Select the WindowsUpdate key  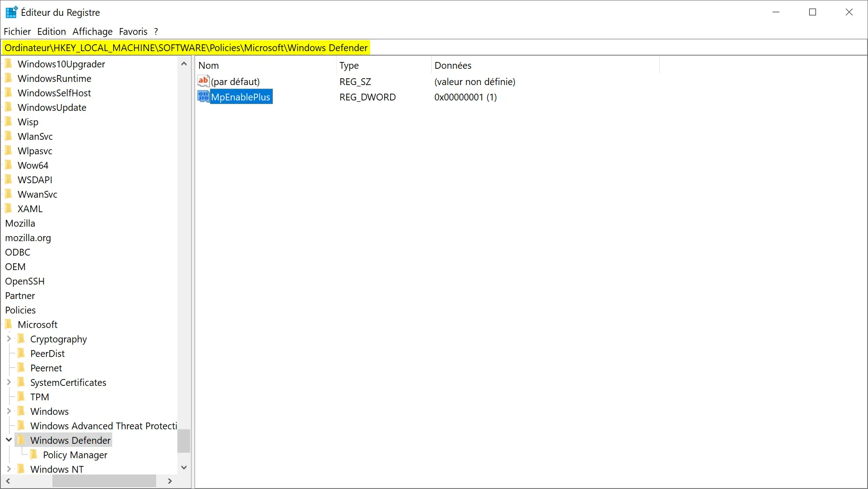pyautogui.click(x=52, y=107)
